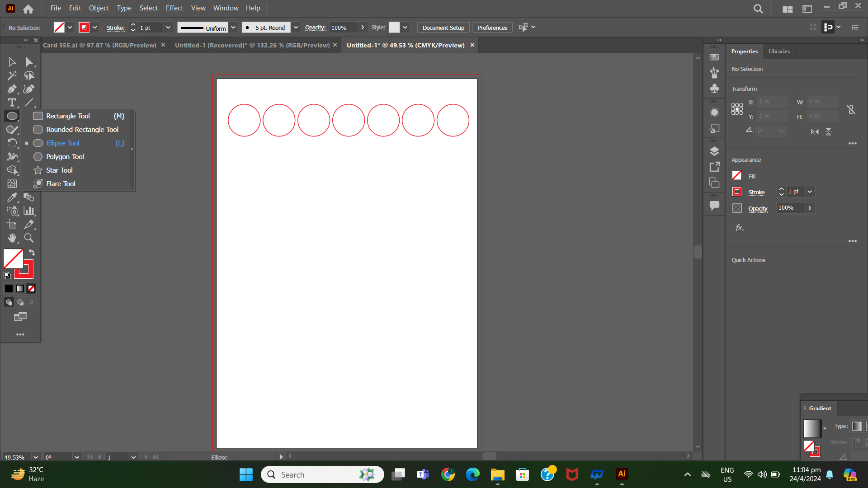Select the Selection tool arrow

pyautogui.click(x=12, y=62)
